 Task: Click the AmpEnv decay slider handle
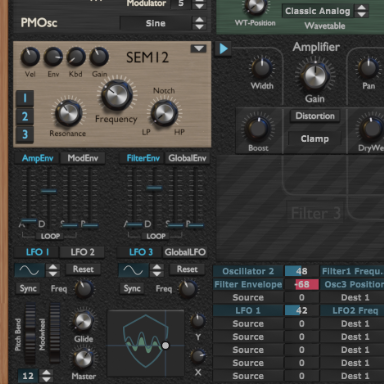pyautogui.click(x=49, y=191)
